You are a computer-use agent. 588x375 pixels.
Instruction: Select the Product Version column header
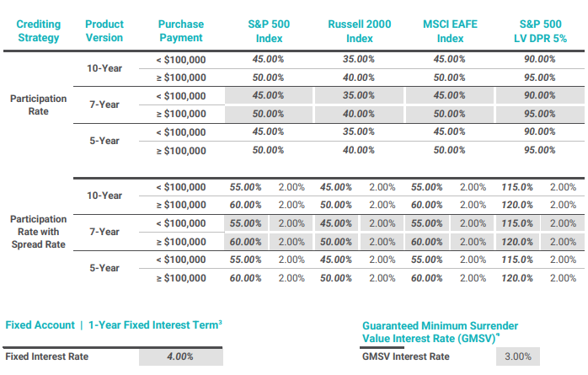pyautogui.click(x=104, y=30)
